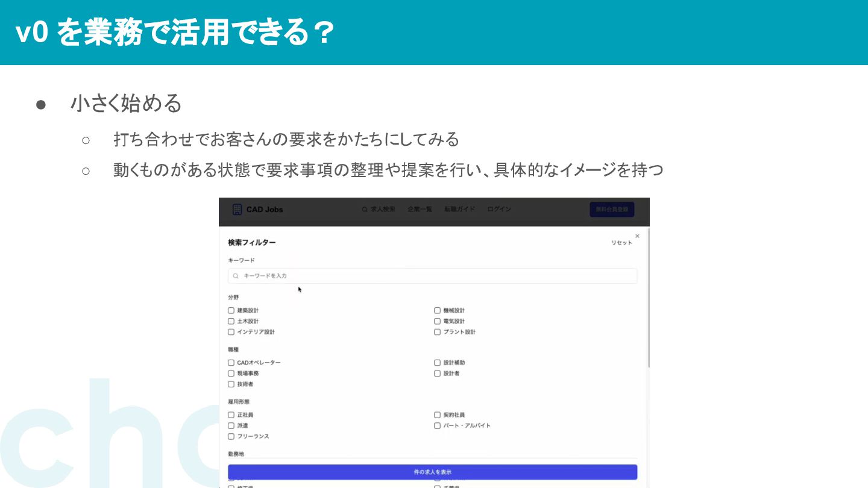Click the 件の求人を表示 button
The image size is (868, 488).
pyautogui.click(x=432, y=472)
